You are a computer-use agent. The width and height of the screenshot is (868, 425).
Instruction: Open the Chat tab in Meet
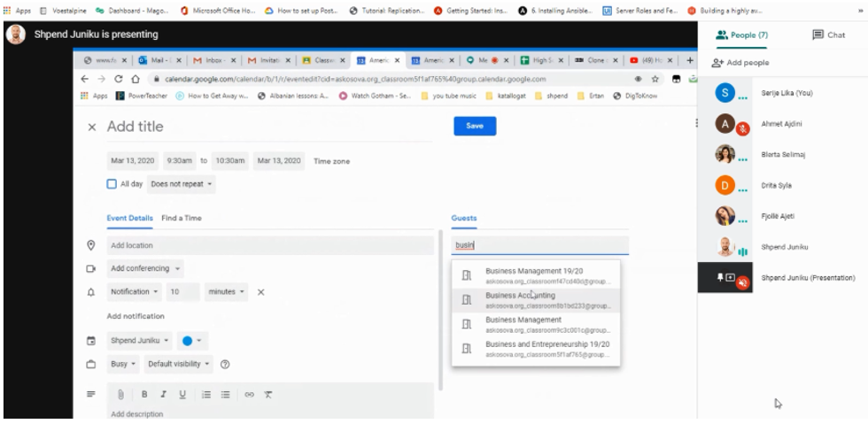pyautogui.click(x=828, y=35)
